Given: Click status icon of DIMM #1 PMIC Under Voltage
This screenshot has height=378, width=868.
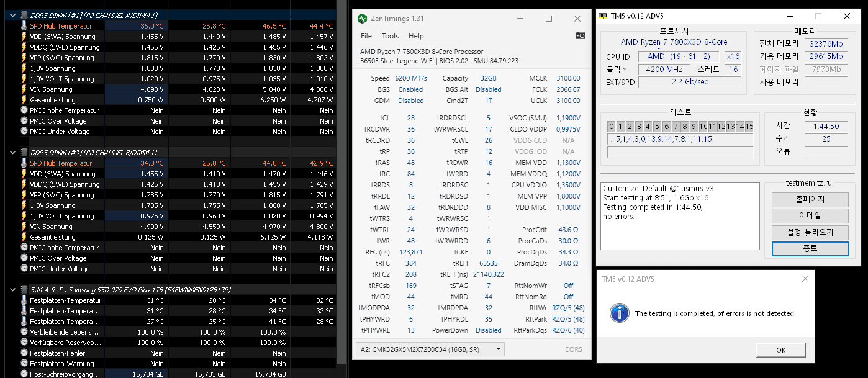Looking at the screenshot, I should [x=24, y=132].
